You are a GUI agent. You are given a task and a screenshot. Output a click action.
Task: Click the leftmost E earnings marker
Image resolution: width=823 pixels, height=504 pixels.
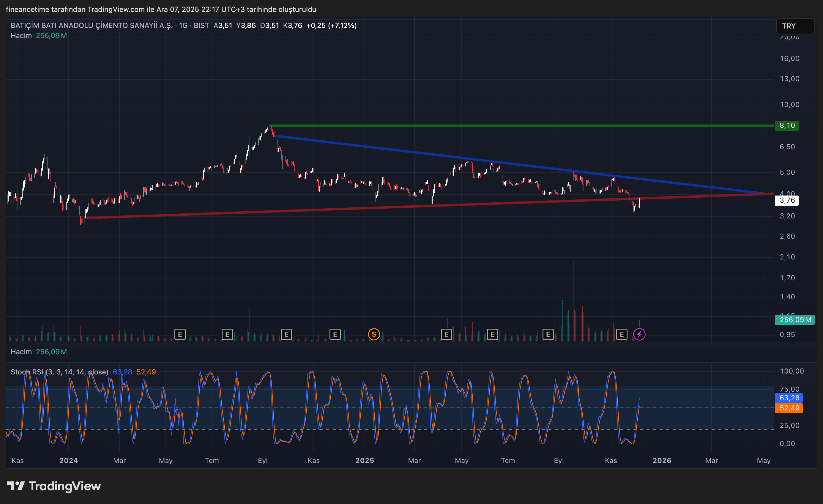tap(180, 334)
